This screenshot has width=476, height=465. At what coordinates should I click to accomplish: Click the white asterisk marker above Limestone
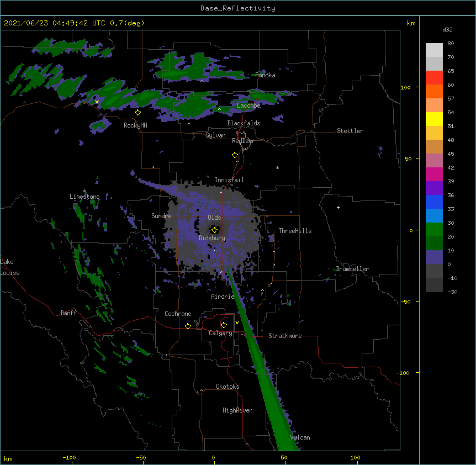click(84, 191)
